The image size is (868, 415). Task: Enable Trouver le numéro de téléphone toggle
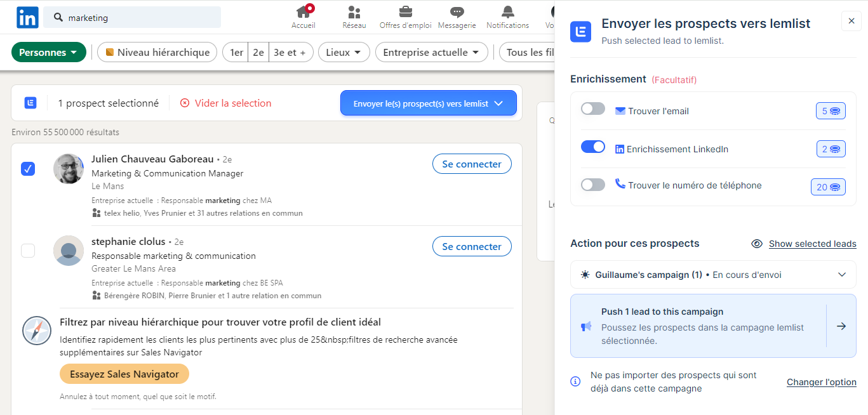pos(593,185)
